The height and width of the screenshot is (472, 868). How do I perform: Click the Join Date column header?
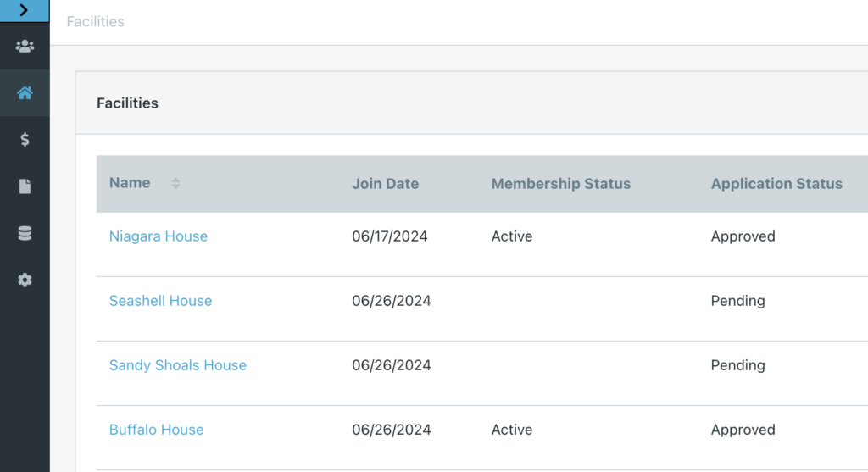tap(386, 184)
